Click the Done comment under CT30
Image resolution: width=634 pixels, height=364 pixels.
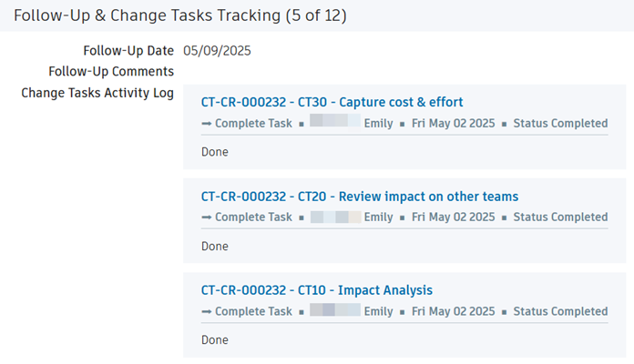click(215, 152)
